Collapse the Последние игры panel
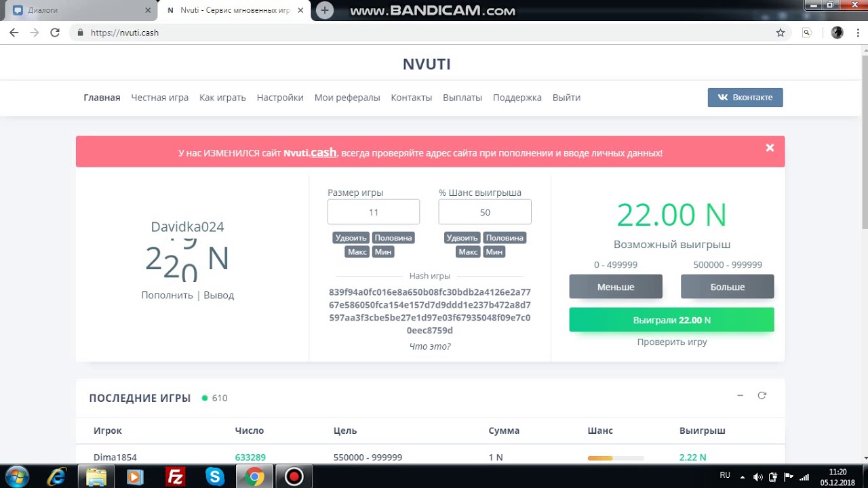The image size is (868, 488). pos(740,396)
